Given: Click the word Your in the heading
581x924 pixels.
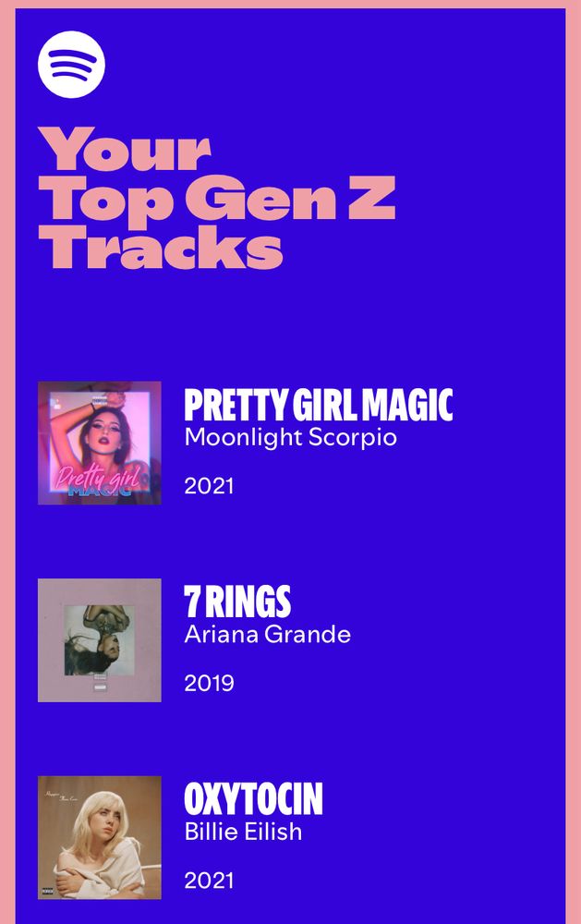Looking at the screenshot, I should coord(125,149).
